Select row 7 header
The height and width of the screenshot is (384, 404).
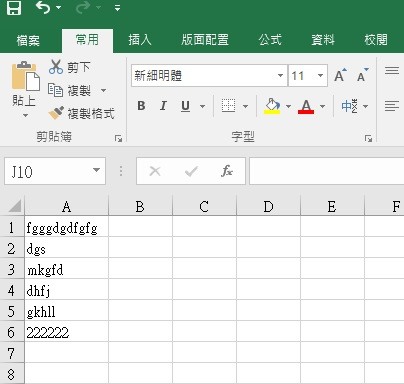[x=12, y=353]
